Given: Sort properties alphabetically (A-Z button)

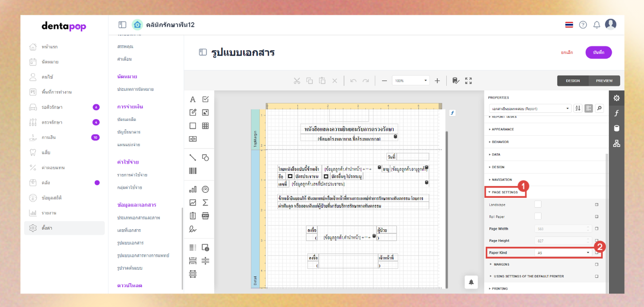Looking at the screenshot, I should point(578,109).
